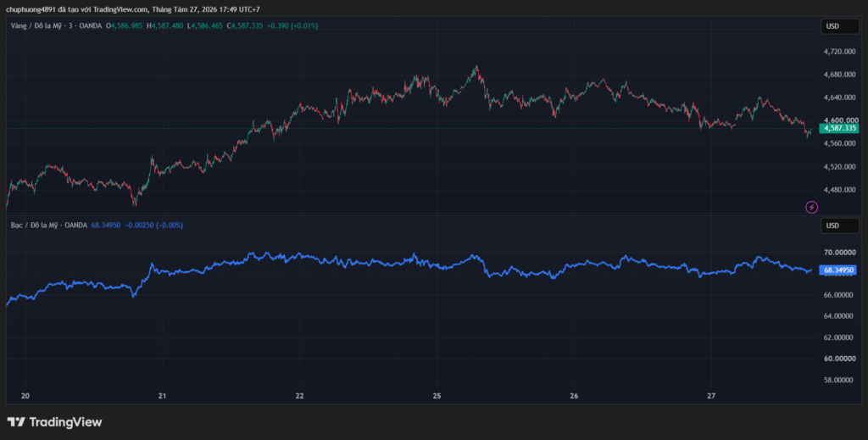Click the OANDA label on gold legend
Image resolution: width=868 pixels, height=440 pixels.
[90, 26]
